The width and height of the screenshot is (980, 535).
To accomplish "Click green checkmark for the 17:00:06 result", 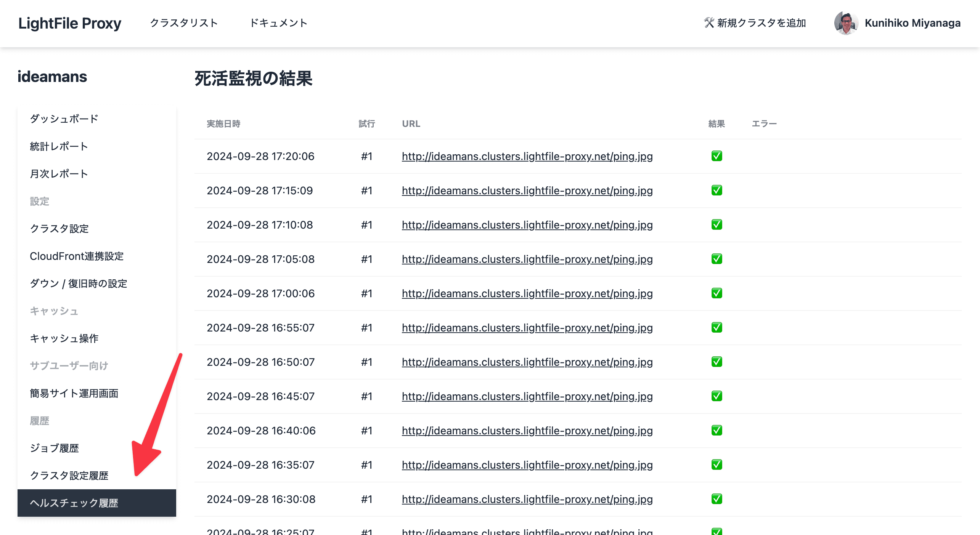I will [717, 293].
